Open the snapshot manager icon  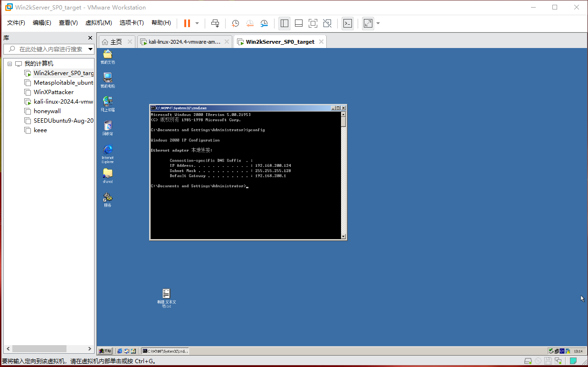pos(264,23)
